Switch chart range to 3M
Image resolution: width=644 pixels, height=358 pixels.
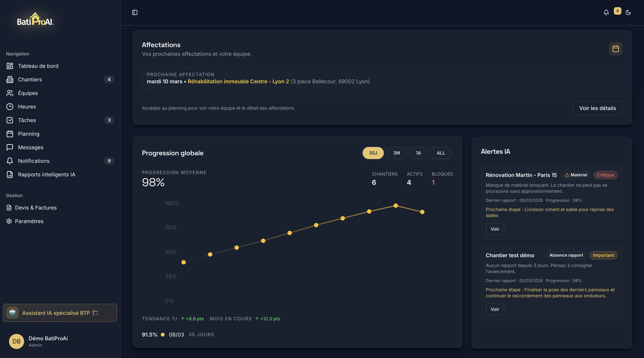tap(396, 153)
